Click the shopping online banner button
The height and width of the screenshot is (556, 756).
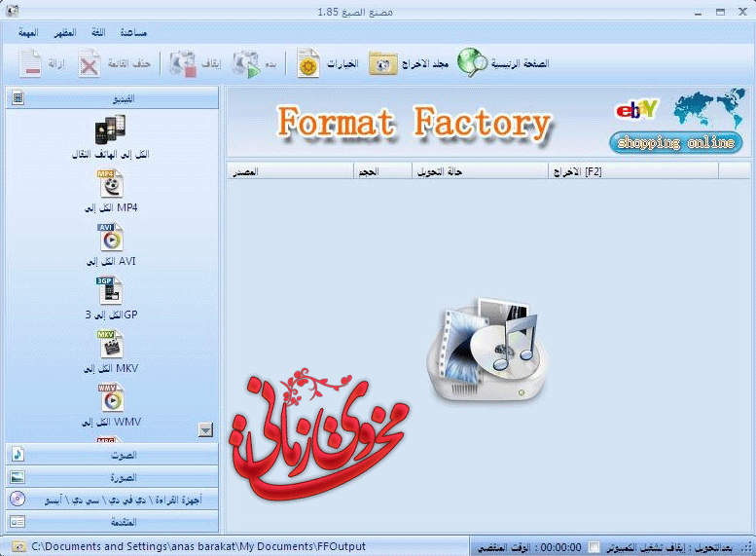click(x=675, y=142)
